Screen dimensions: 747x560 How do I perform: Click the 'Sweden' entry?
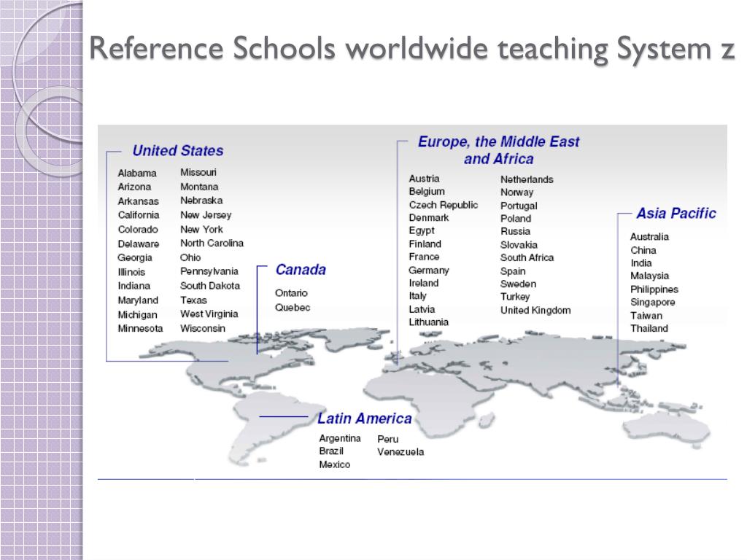pyautogui.click(x=519, y=284)
